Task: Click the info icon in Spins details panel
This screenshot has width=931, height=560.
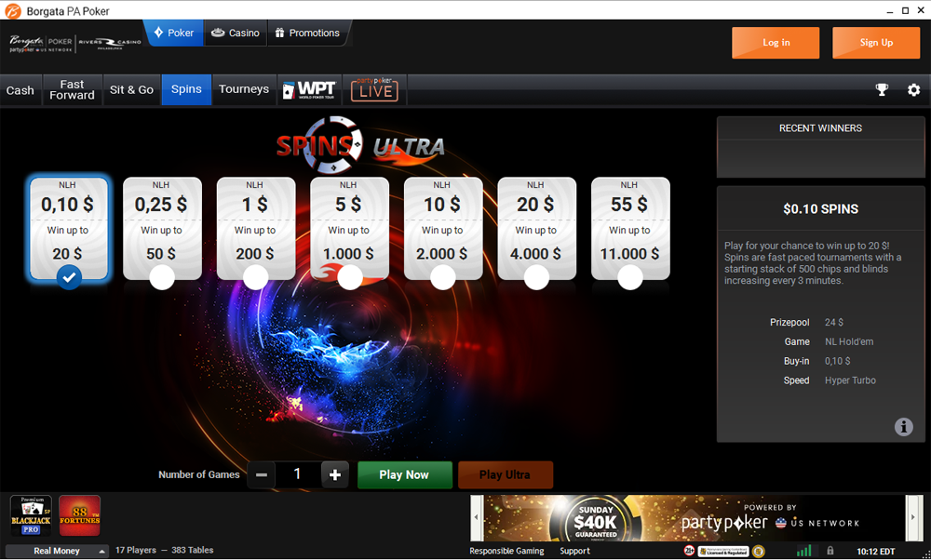Action: [x=904, y=427]
